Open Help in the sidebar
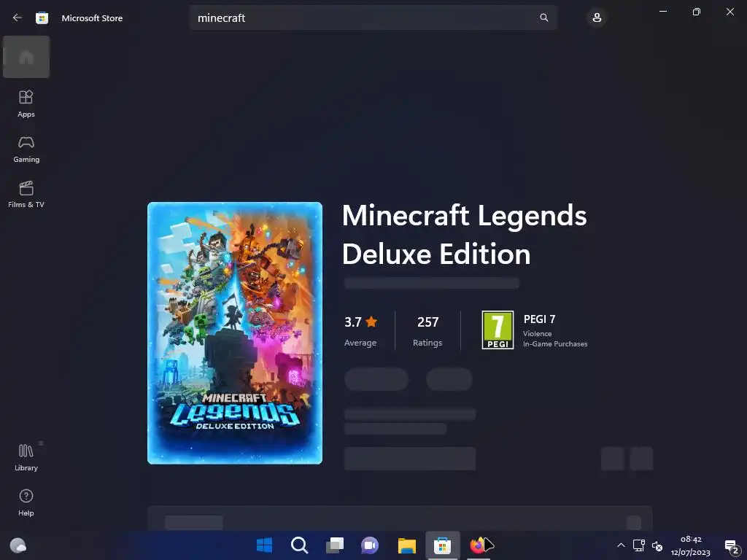This screenshot has width=747, height=560. coord(26,502)
